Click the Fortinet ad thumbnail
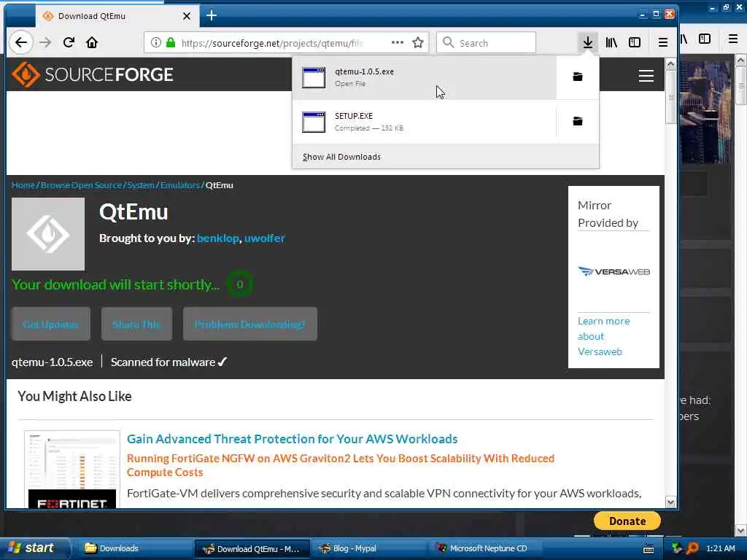Screen dimensions: 747x560 (72, 469)
